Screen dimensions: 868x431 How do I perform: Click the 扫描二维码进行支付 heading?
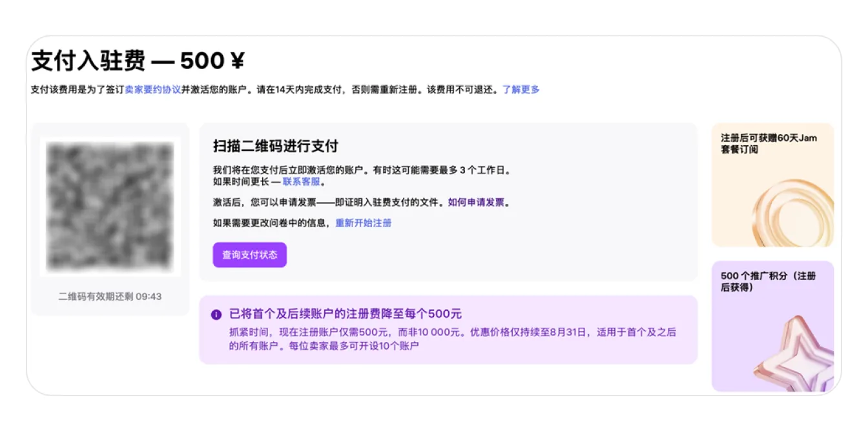[276, 146]
